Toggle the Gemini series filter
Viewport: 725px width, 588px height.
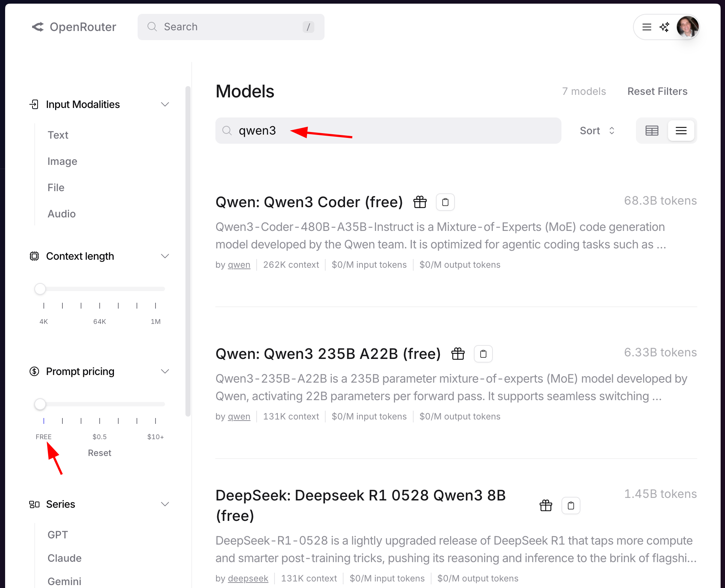pyautogui.click(x=64, y=581)
